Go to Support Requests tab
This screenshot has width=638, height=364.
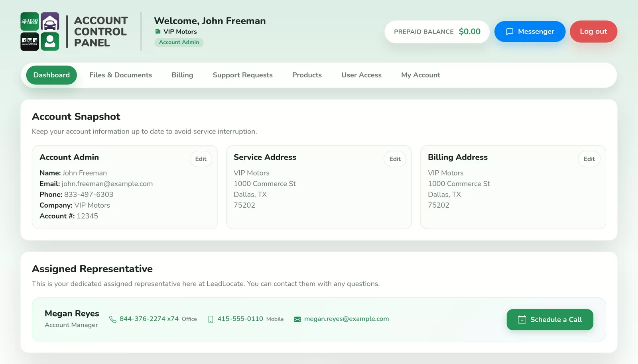click(242, 75)
